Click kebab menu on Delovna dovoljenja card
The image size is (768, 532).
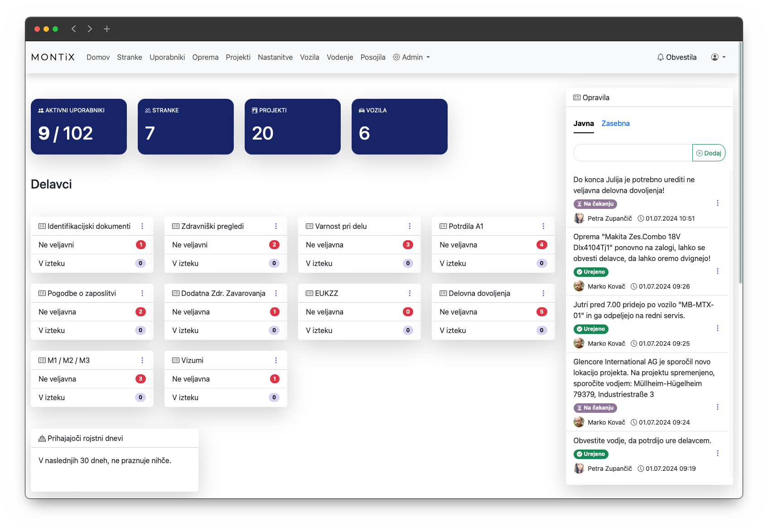pos(543,293)
